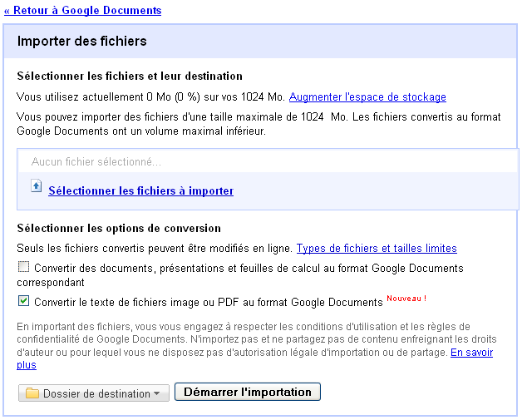Click the upload arrow icon
522x420 pixels.
coord(36,186)
